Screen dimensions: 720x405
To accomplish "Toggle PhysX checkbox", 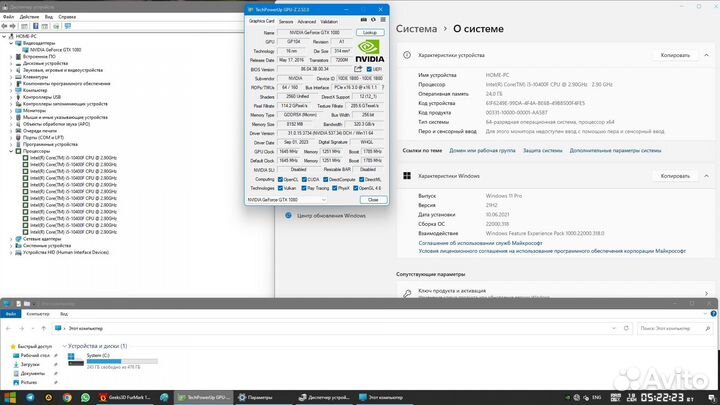I will tap(334, 188).
